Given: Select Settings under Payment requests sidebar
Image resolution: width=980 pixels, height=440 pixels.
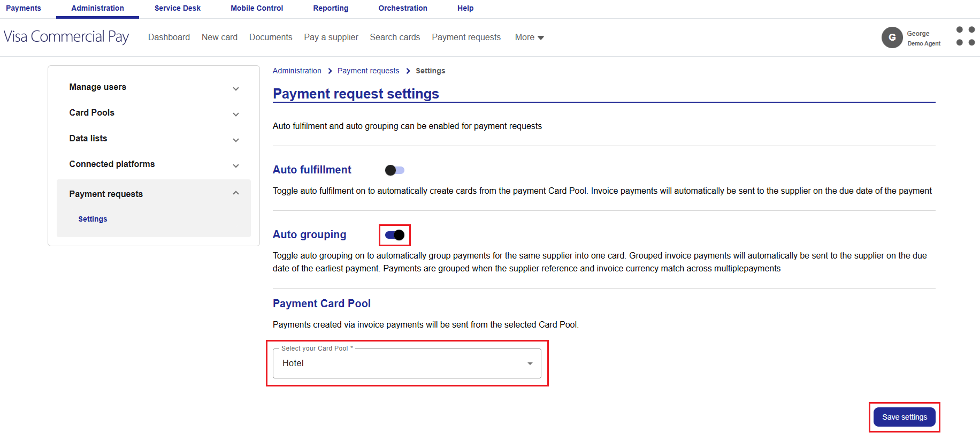Looking at the screenshot, I should (x=93, y=219).
